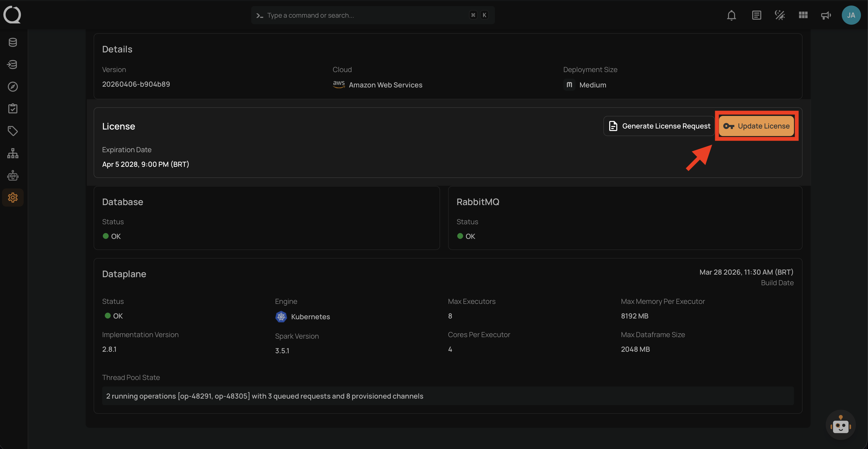Click the Details section heading

[117, 49]
